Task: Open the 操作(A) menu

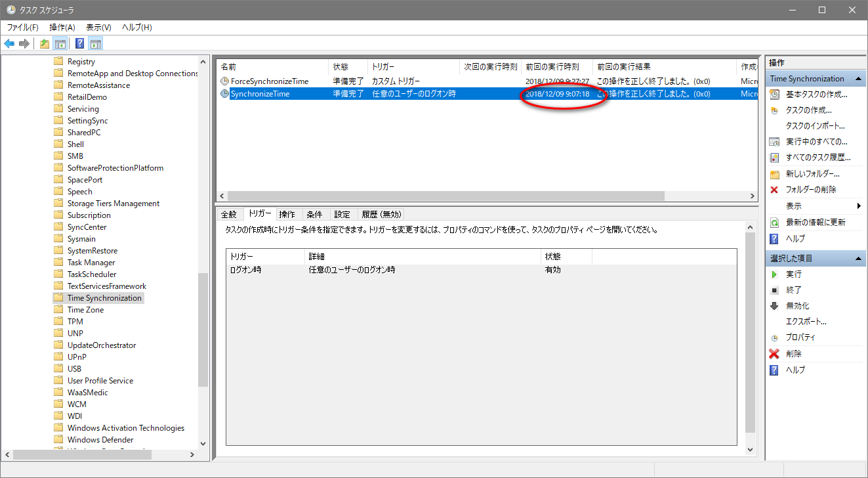Action: [x=62, y=28]
